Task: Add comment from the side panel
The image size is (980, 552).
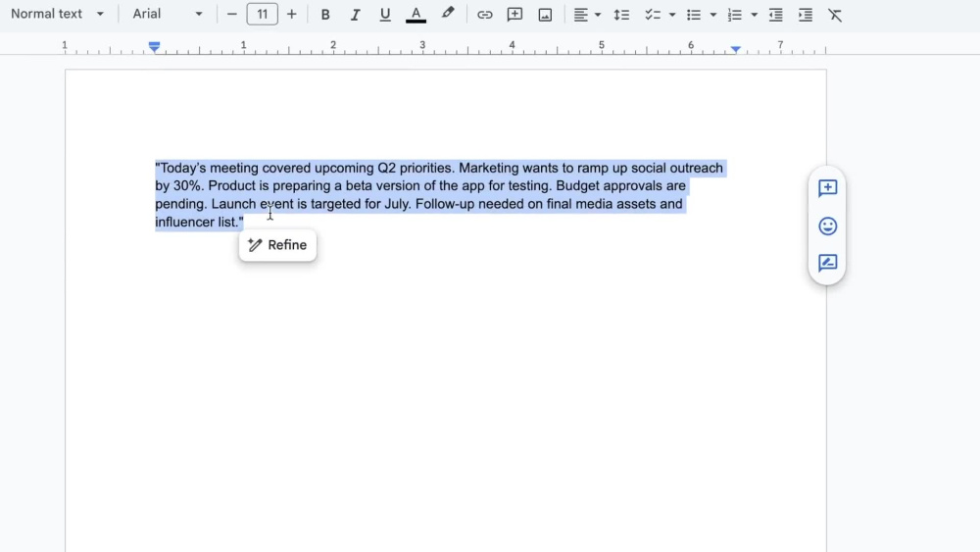Action: [x=827, y=188]
